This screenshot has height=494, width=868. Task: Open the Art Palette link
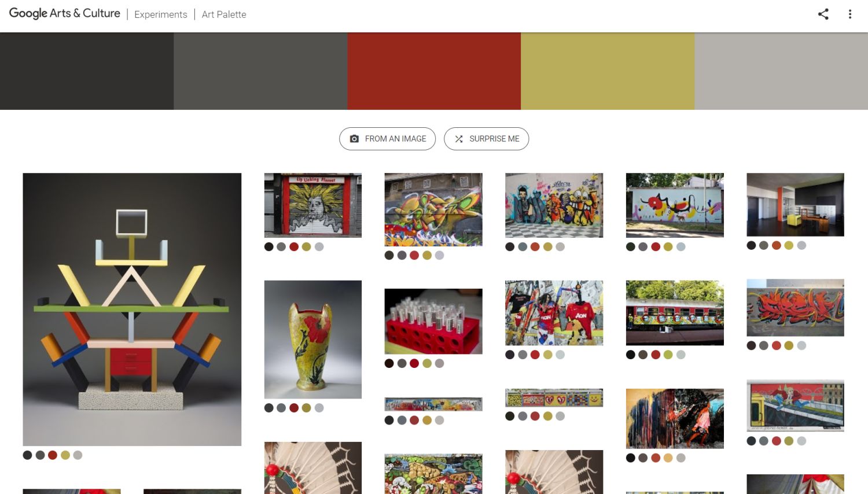224,14
